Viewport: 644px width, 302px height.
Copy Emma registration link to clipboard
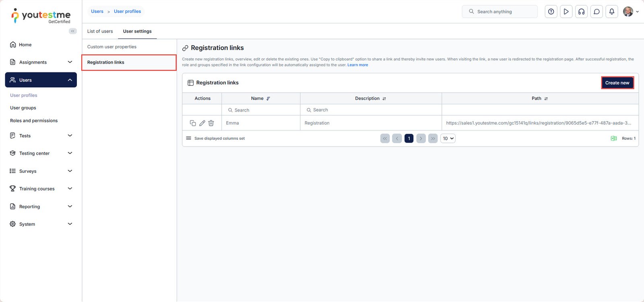tap(193, 123)
